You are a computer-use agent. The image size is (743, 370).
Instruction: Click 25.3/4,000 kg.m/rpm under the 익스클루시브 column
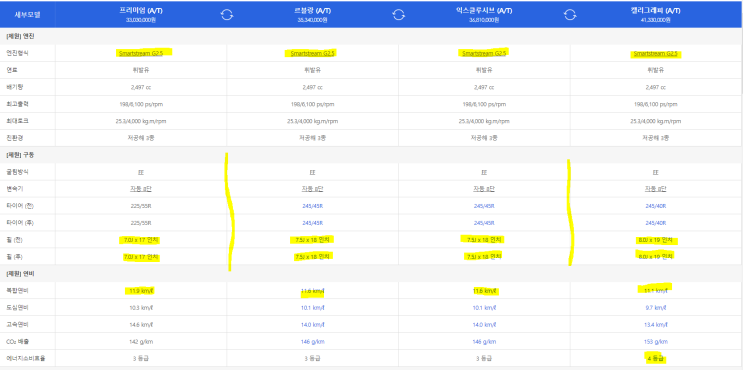click(x=484, y=121)
